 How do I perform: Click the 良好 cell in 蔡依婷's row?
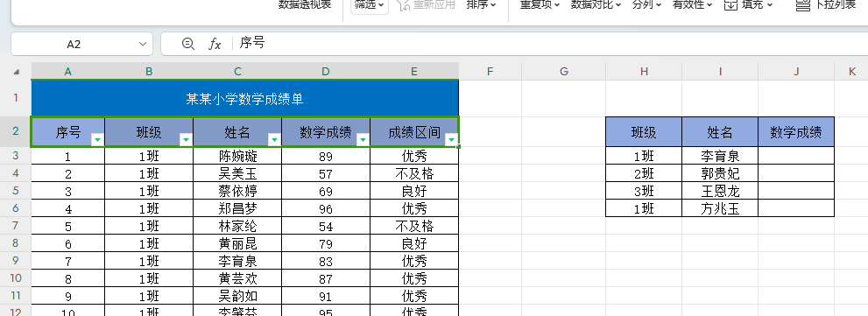click(414, 191)
